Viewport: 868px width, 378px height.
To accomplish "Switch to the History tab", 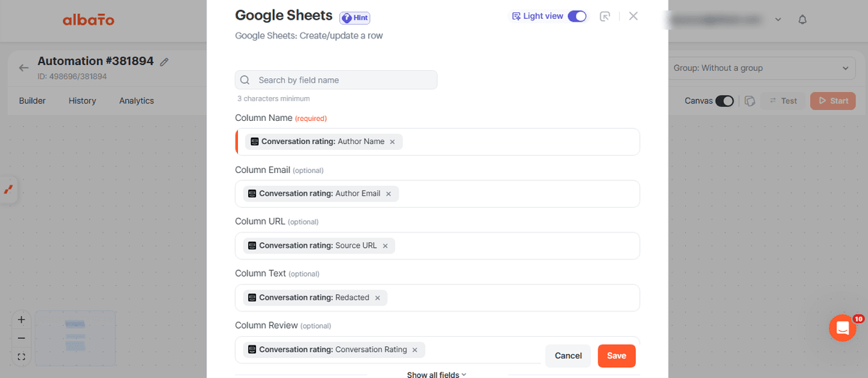I will pos(82,101).
